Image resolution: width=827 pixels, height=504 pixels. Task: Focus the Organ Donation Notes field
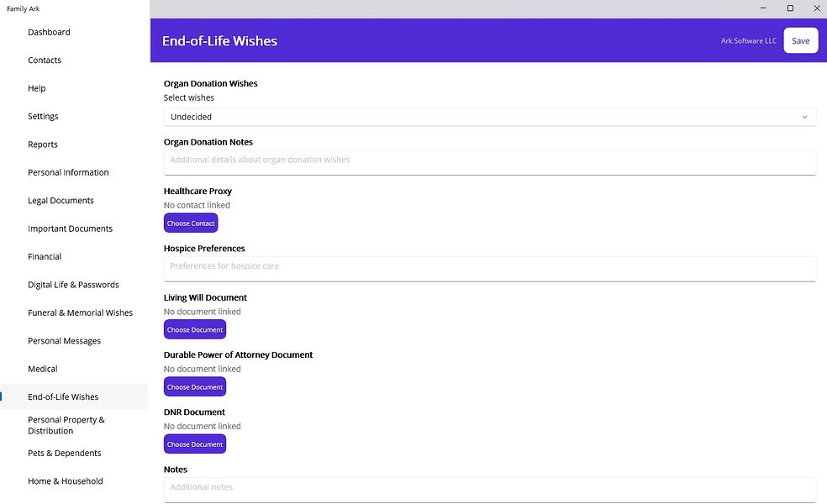(x=489, y=162)
